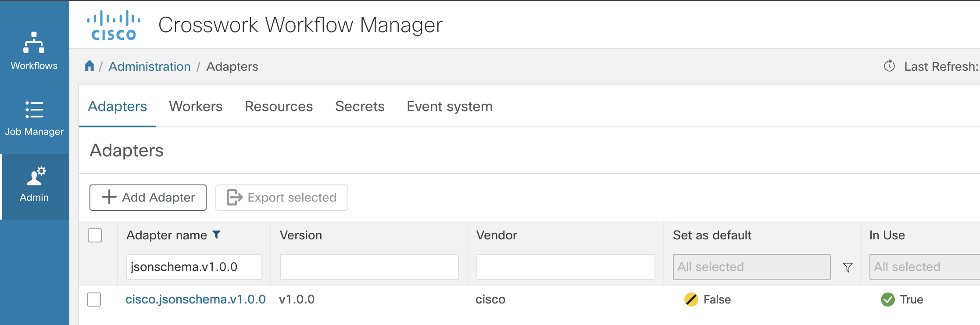
Task: Click the yellow False status icon
Action: (x=691, y=300)
